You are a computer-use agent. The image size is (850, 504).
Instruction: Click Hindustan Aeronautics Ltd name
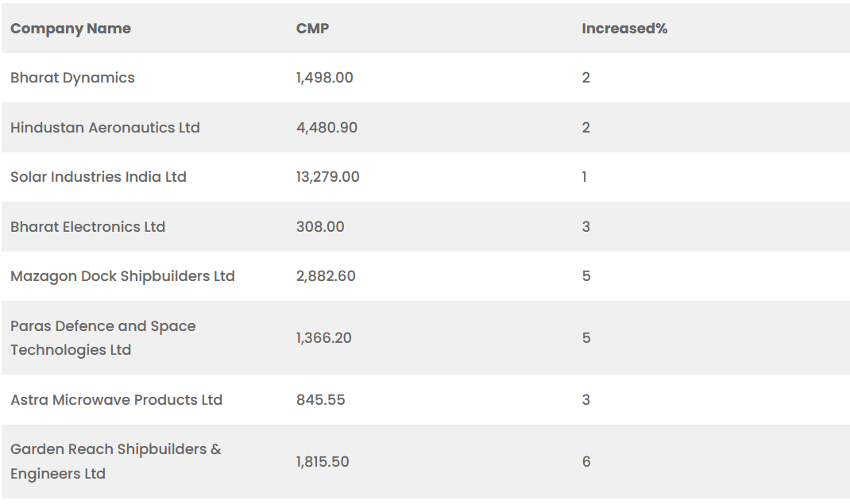point(105,128)
